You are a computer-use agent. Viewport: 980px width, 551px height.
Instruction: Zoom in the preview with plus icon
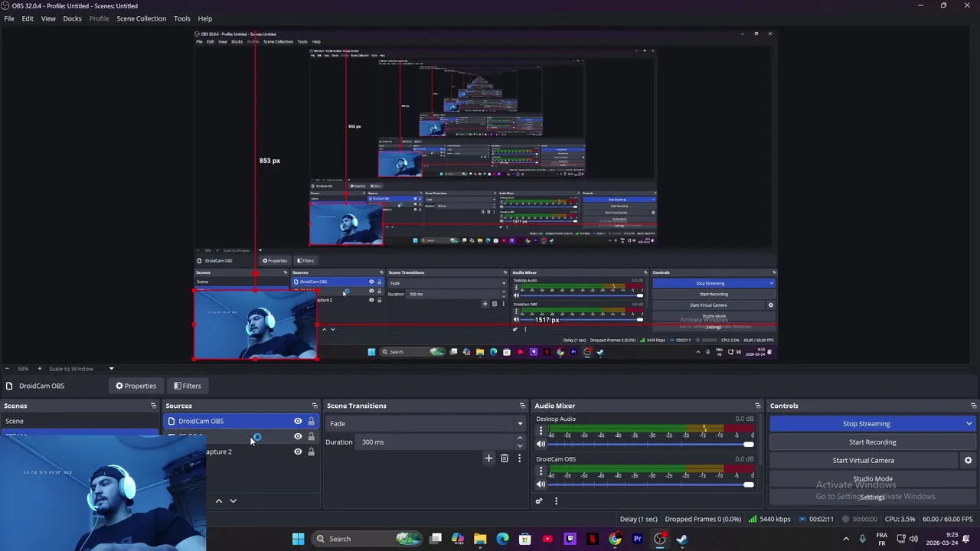pos(39,369)
